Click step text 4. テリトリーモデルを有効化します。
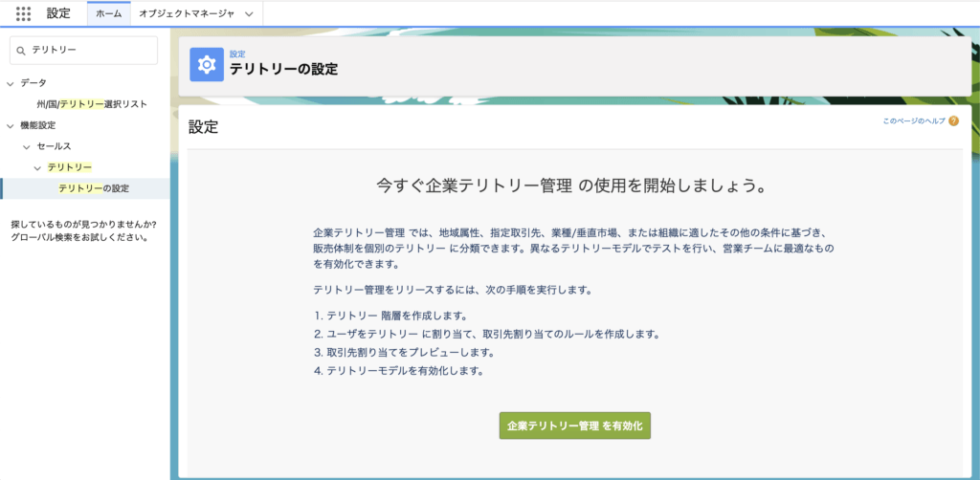 400,371
